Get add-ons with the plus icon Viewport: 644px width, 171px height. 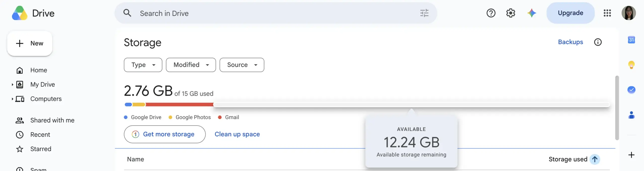[631, 155]
